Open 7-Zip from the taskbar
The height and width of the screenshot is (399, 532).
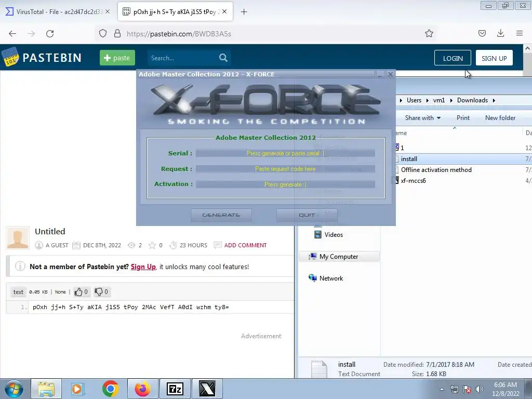(175, 389)
